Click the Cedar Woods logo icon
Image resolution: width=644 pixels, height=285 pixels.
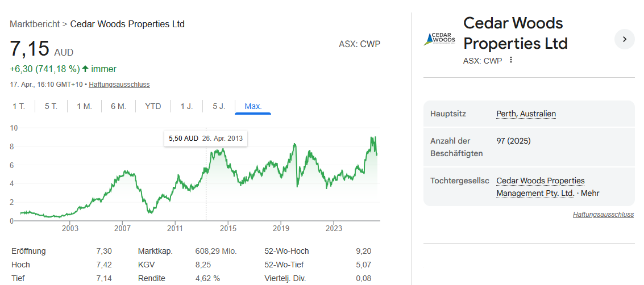439,39
